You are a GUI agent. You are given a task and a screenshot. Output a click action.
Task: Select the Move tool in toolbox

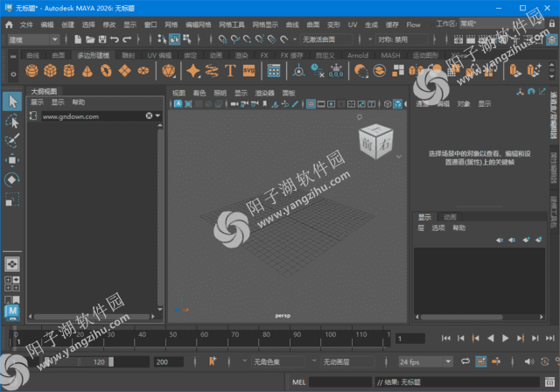point(12,160)
